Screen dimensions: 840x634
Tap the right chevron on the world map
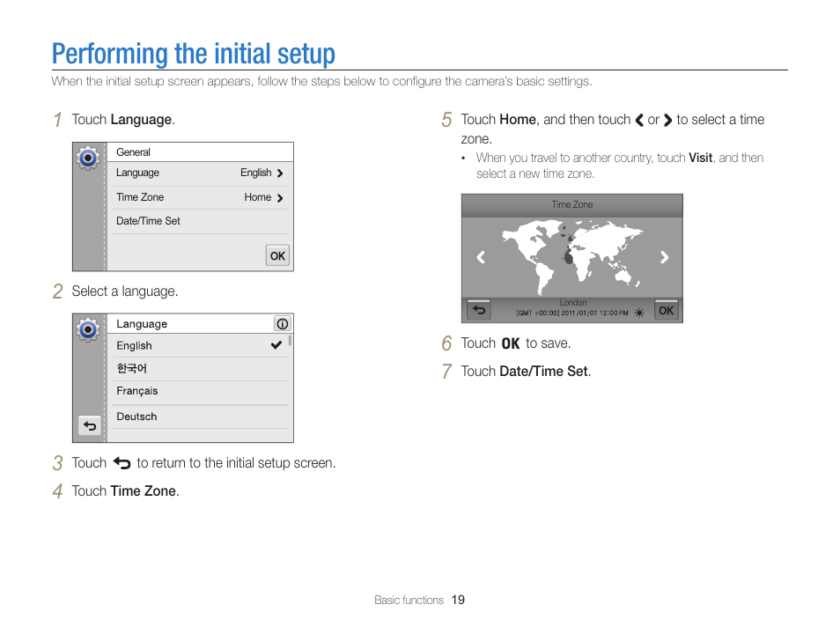click(664, 257)
